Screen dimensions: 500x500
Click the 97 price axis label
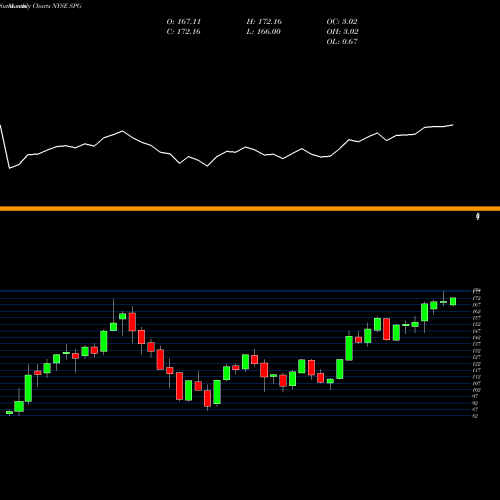[475, 396]
